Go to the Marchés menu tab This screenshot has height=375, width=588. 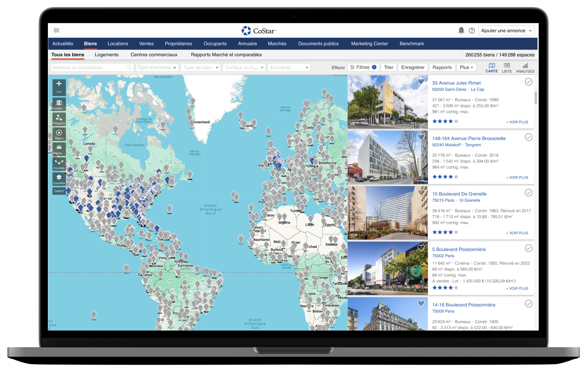coord(277,44)
